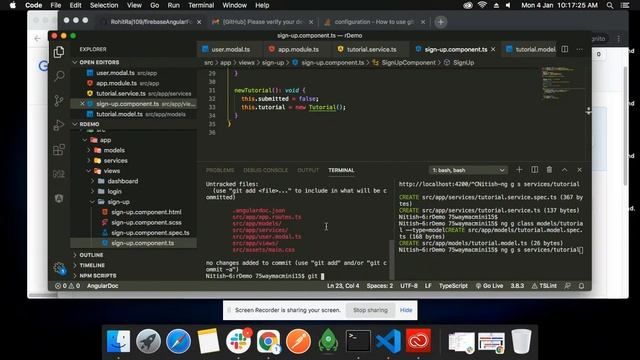The height and width of the screenshot is (360, 640).
Task: Click line and column indicator Ln 23, Col 4
Action: 343,286
